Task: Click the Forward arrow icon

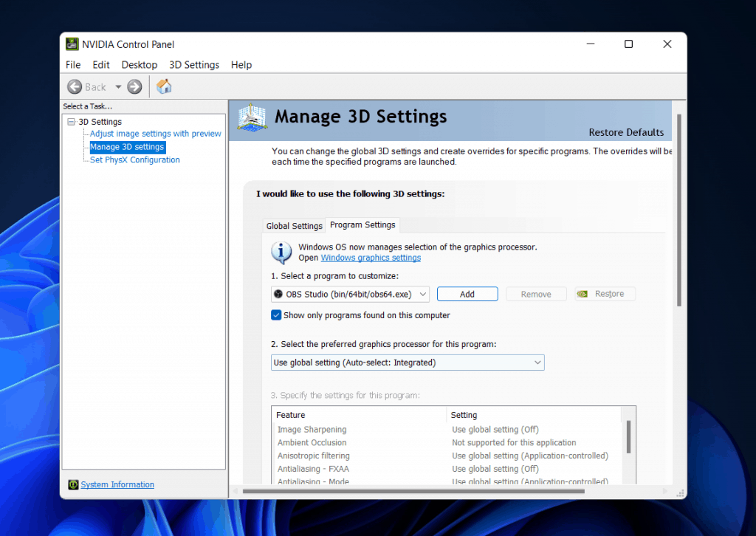Action: 134,87
